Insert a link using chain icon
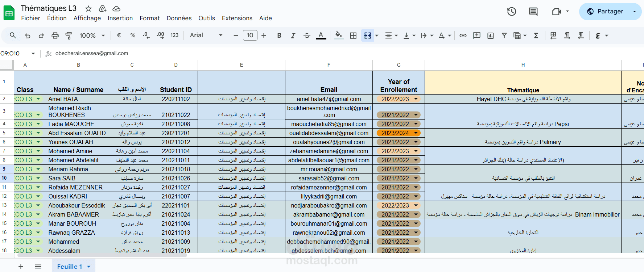Image resolution: width=644 pixels, height=272 pixels. pyautogui.click(x=463, y=35)
